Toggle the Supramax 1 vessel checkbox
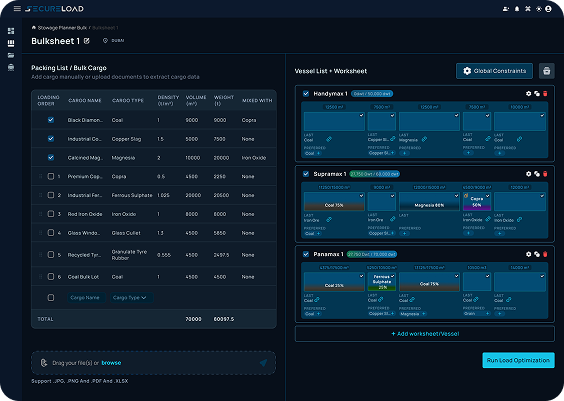 (306, 174)
